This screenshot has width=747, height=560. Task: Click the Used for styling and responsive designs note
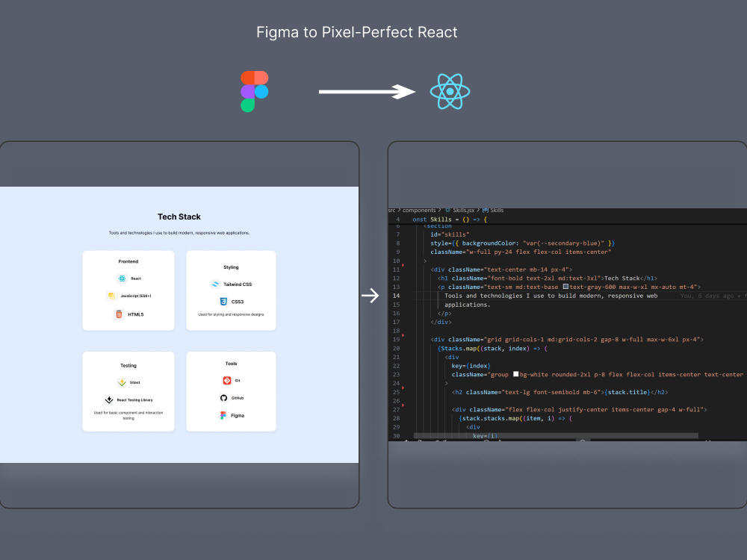(231, 315)
